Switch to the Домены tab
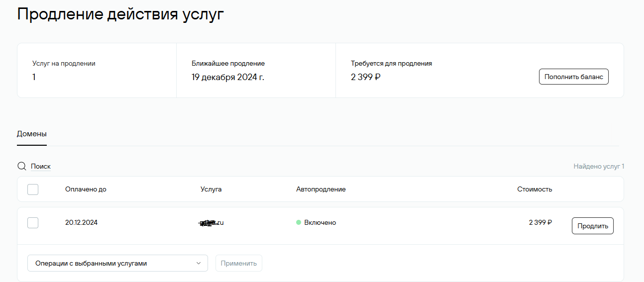The height and width of the screenshot is (282, 644). [32, 134]
